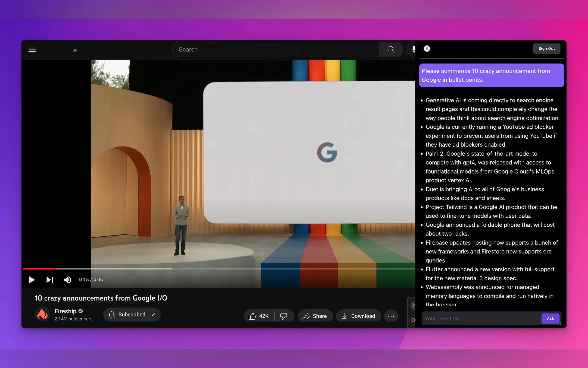Open the more actions ellipsis menu
Image resolution: width=588 pixels, height=368 pixels.
click(391, 316)
